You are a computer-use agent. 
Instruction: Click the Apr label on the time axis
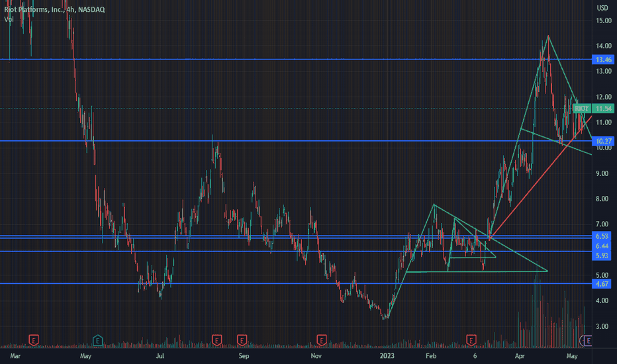(x=520, y=356)
